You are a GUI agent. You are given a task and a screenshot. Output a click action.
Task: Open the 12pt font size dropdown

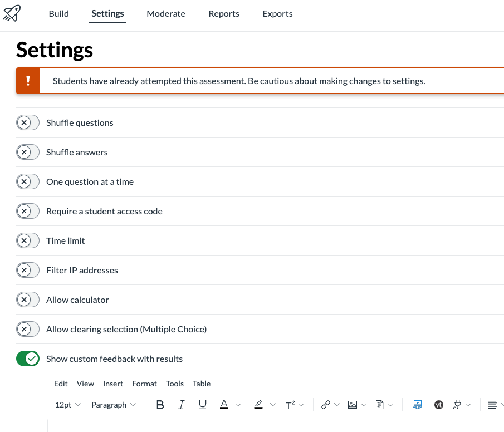68,405
